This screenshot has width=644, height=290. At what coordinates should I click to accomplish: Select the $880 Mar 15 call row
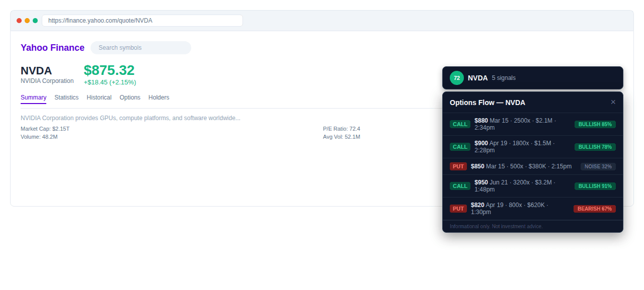point(533,124)
